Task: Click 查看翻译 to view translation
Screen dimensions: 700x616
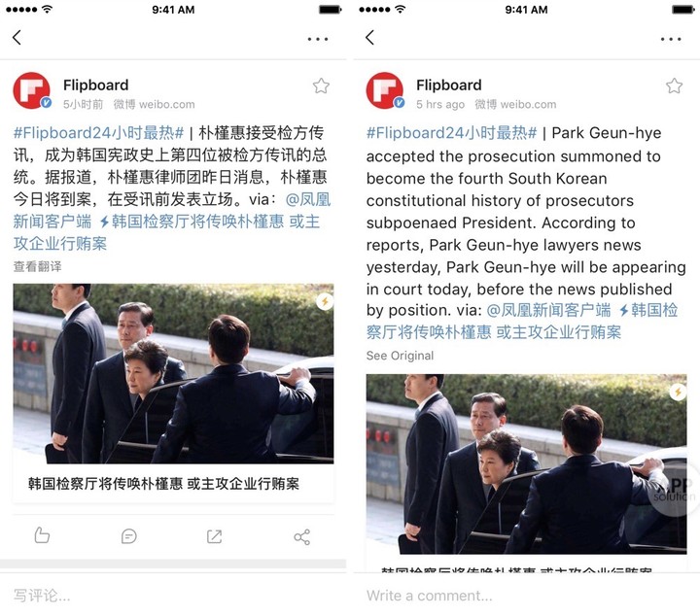Action: point(38,267)
